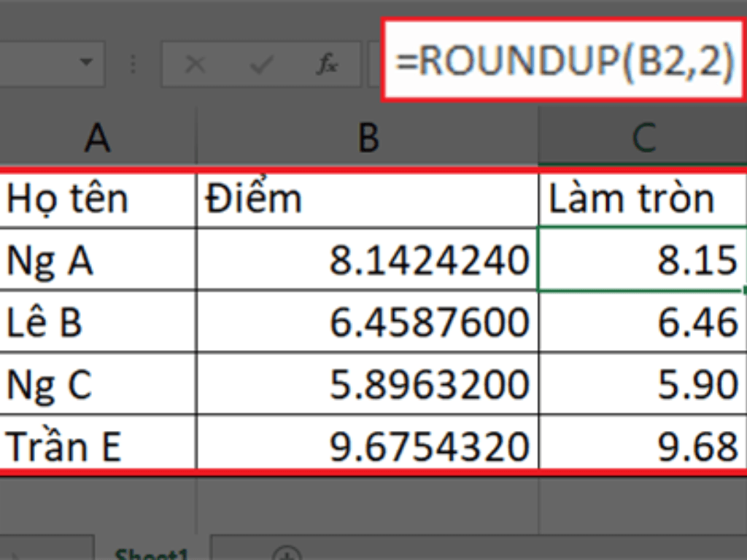Select the cell with value 5.8963200
This screenshot has width=747, height=560.
click(x=368, y=384)
